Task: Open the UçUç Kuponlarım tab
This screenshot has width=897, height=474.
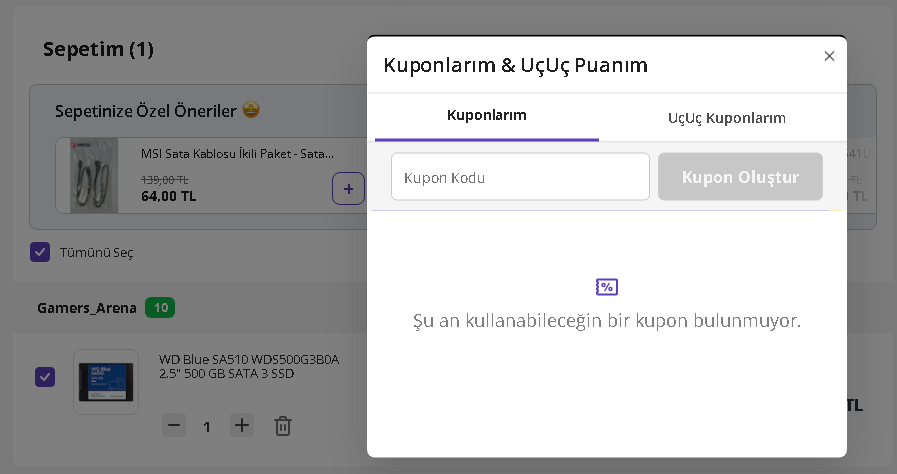Action: (726, 118)
